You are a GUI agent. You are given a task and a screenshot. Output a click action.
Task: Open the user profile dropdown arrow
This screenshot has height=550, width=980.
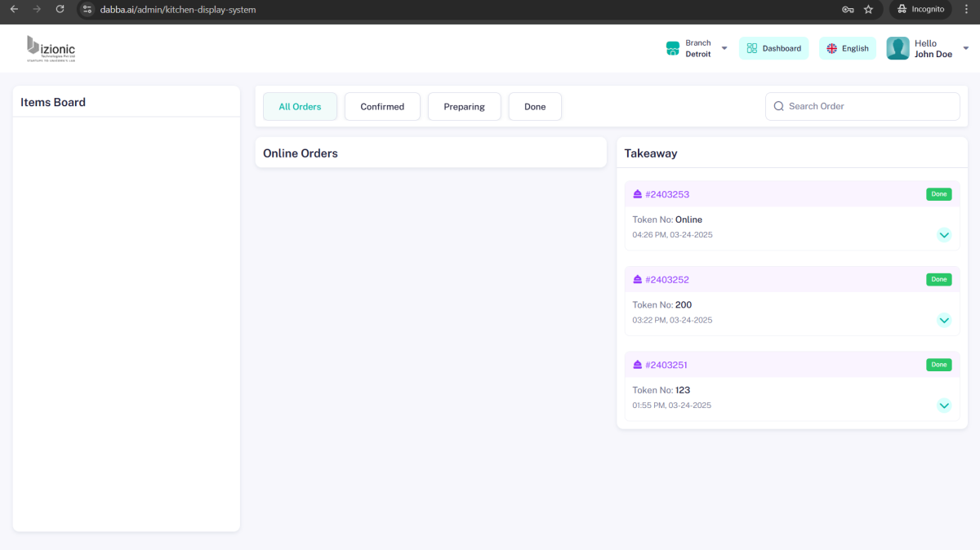[x=966, y=49]
